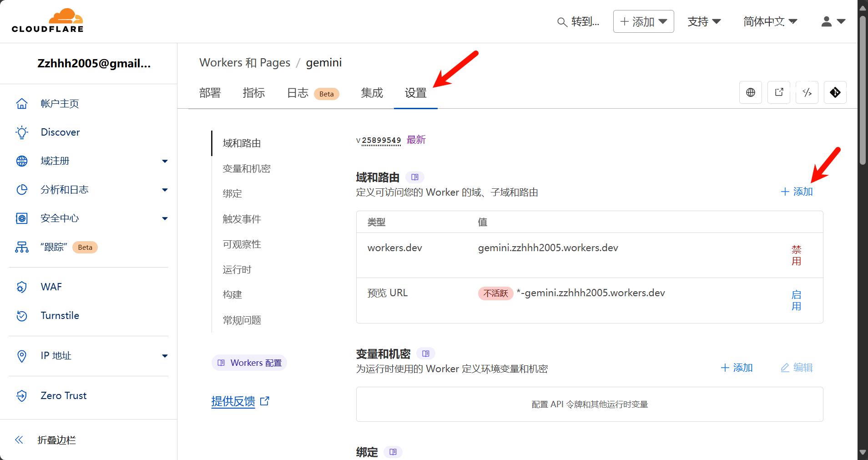Open the user account profile icon
This screenshot has width=868, height=460.
click(827, 21)
